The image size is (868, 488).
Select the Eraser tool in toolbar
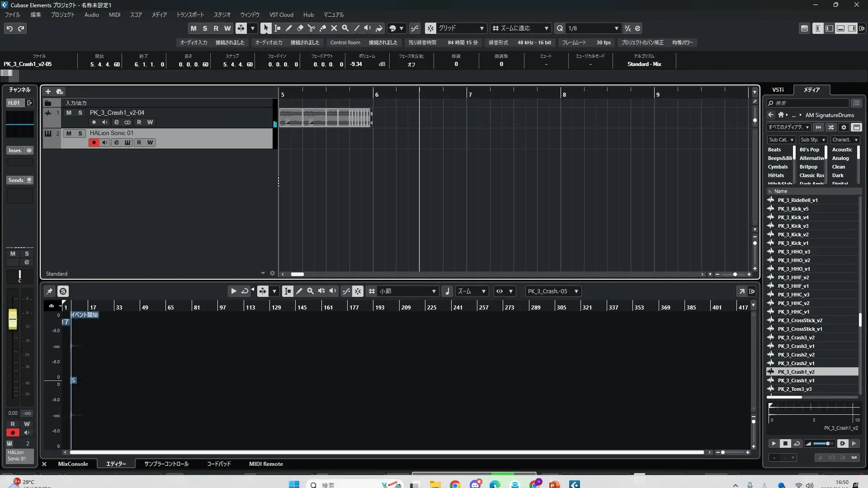tap(300, 28)
